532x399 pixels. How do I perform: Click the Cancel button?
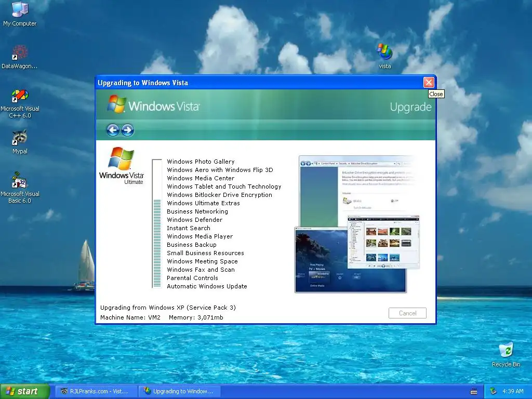[407, 313]
